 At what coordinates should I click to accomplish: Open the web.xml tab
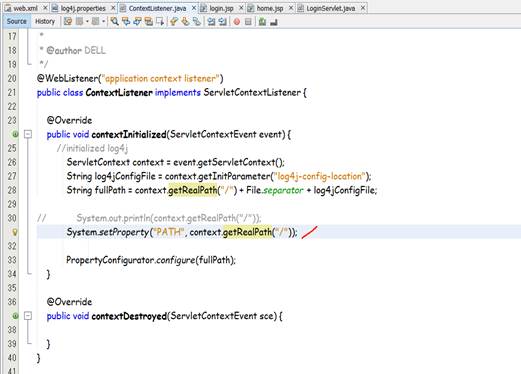point(25,8)
